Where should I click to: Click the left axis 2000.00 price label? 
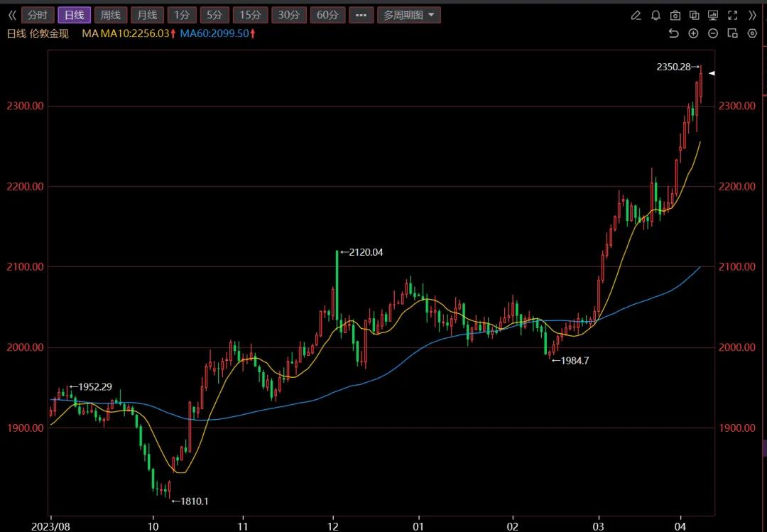pos(25,347)
